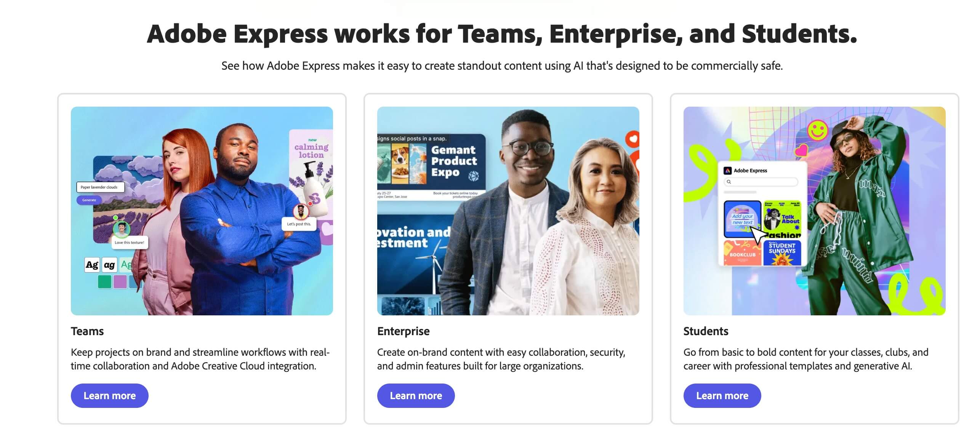Click the search magnifier icon in Adobe Express panel
This screenshot has width=980, height=438.
point(729,182)
